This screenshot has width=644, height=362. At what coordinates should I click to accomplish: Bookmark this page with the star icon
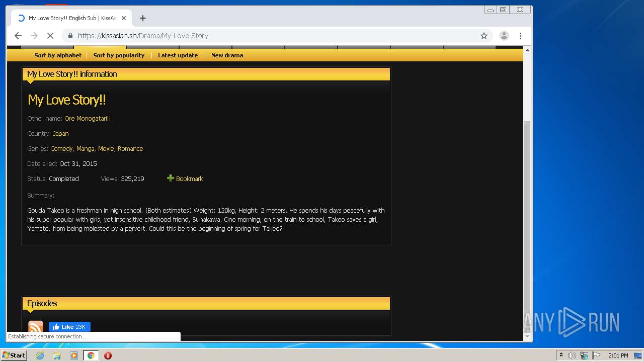(484, 36)
